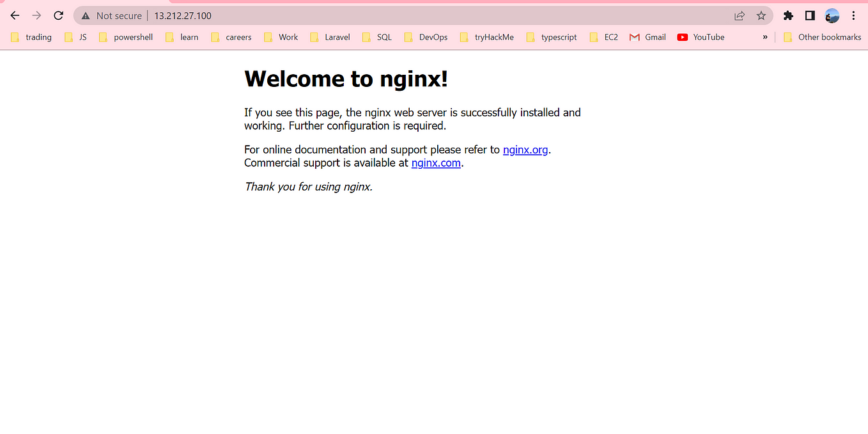Click the address 13.212.27.100 in URL bar
This screenshot has height=434, width=868.
183,16
